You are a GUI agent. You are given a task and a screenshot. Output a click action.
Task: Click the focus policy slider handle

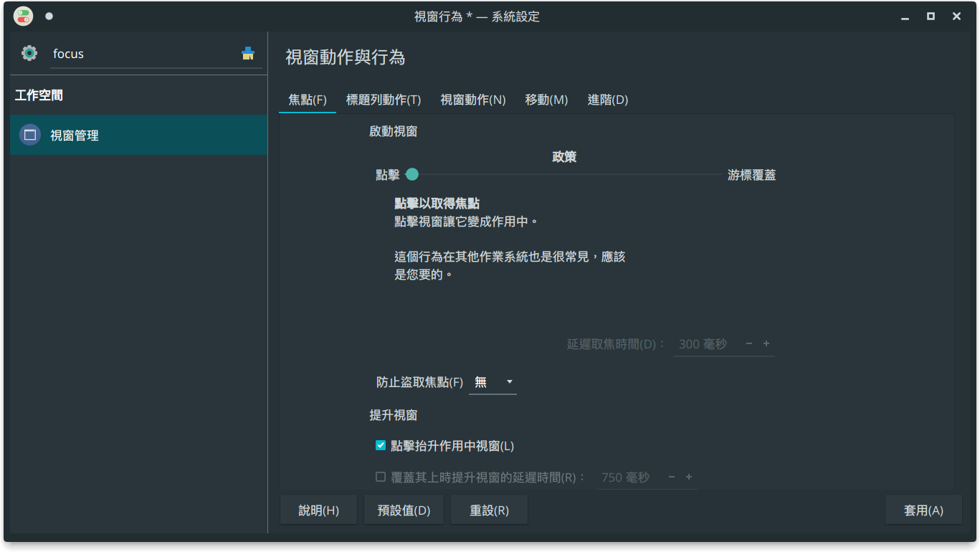pos(411,174)
